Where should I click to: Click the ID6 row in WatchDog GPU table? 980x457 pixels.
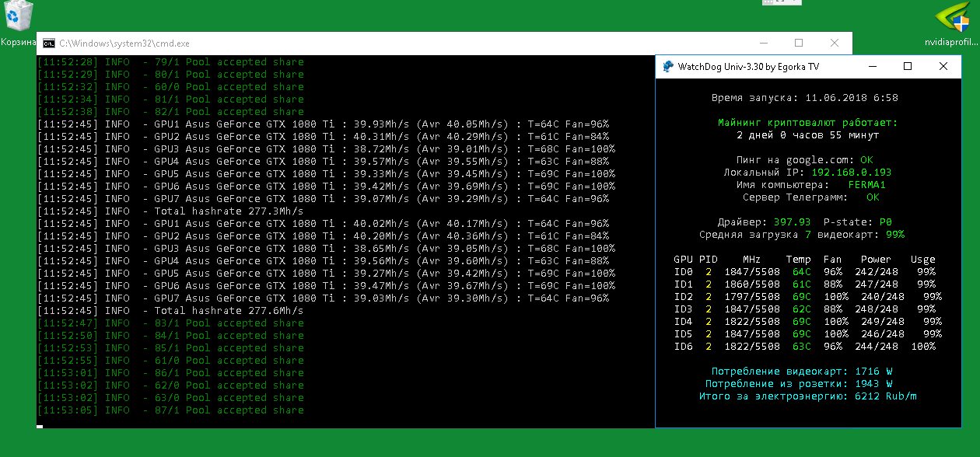[x=805, y=347]
